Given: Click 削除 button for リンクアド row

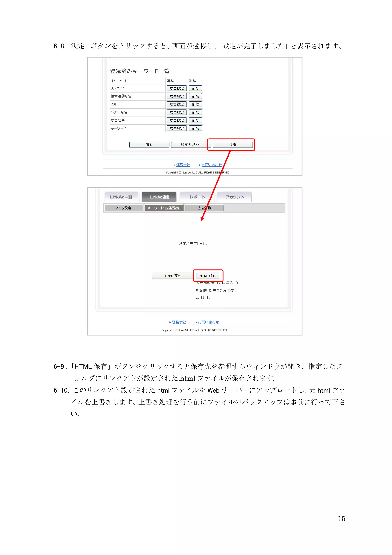Looking at the screenshot, I should coord(195,88).
